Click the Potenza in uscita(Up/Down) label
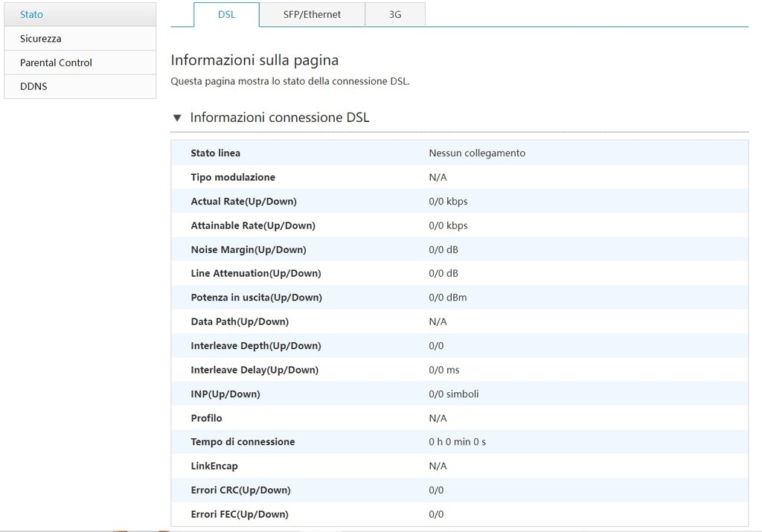This screenshot has width=762, height=532. coord(256,298)
